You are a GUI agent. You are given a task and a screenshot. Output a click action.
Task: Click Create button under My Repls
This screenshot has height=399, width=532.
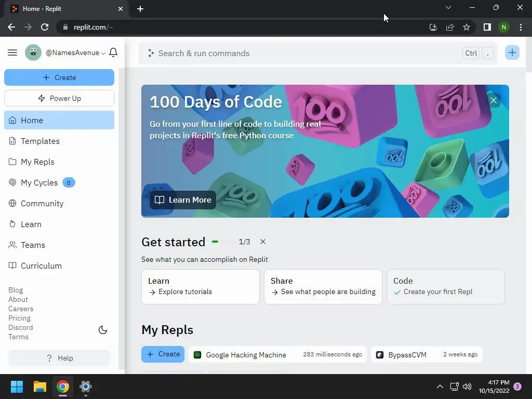click(163, 354)
